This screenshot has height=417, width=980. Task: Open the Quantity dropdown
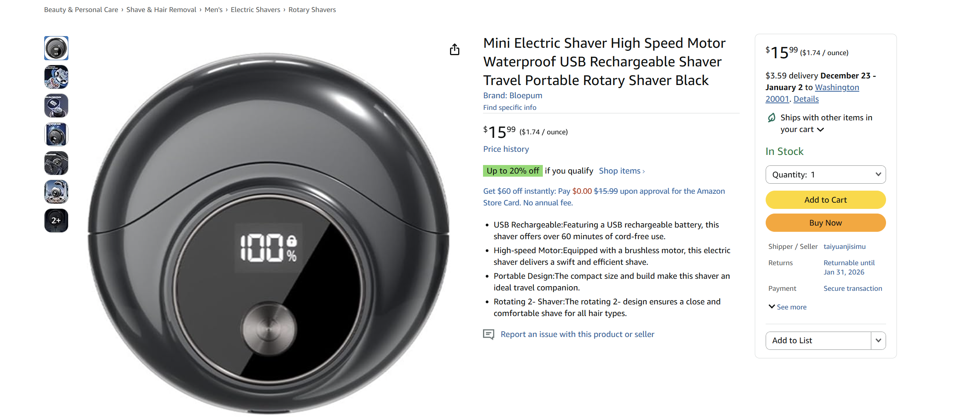click(x=825, y=174)
